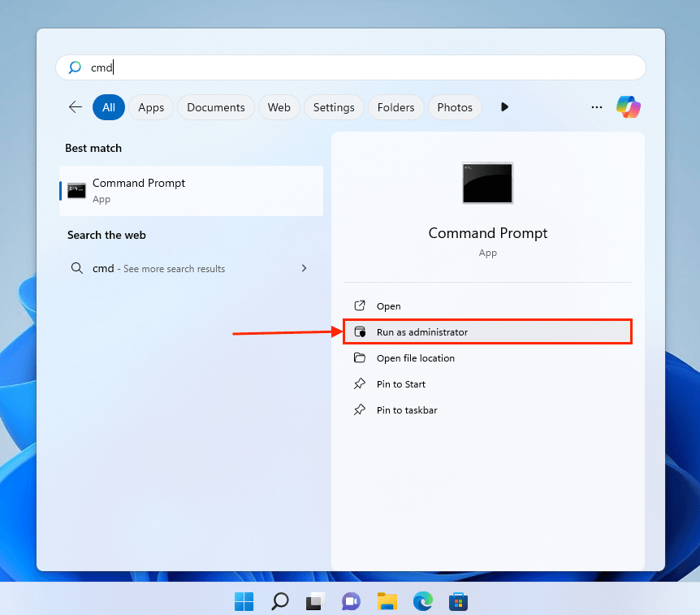Select Command Prompt best match result
This screenshot has height=615, width=700.
tap(191, 191)
